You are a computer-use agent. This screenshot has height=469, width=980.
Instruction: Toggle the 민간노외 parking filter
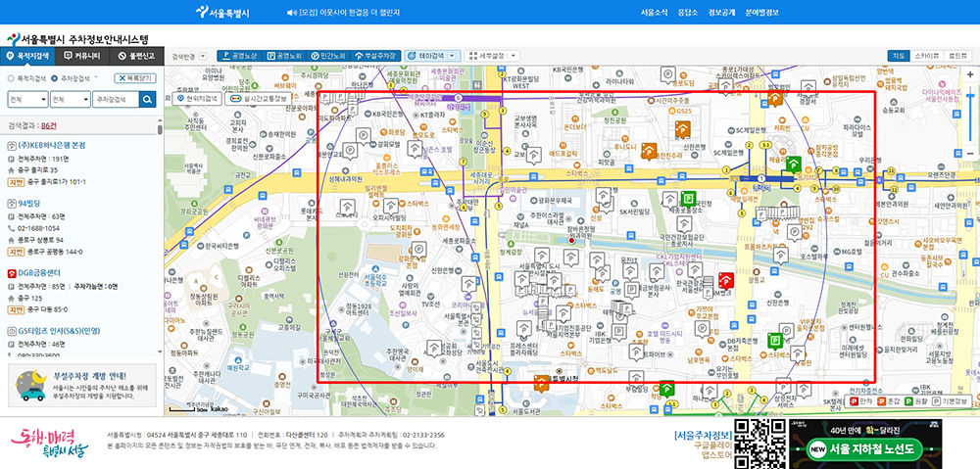(x=328, y=56)
